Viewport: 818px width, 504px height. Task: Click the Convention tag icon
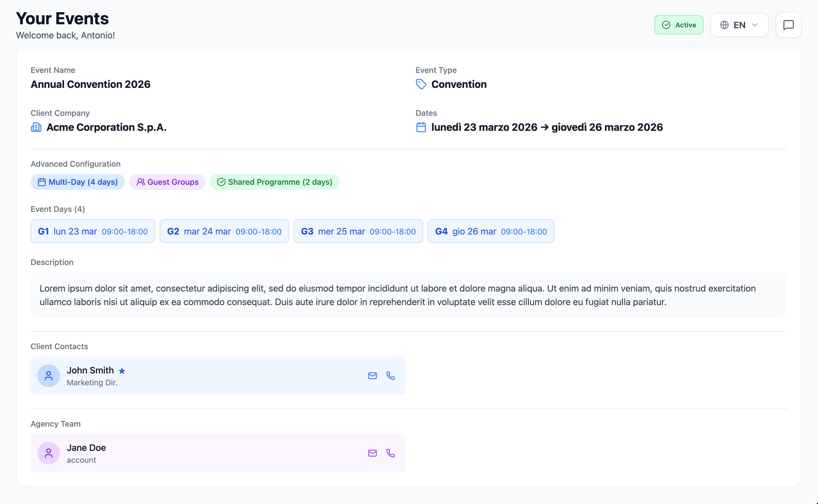[x=421, y=84]
